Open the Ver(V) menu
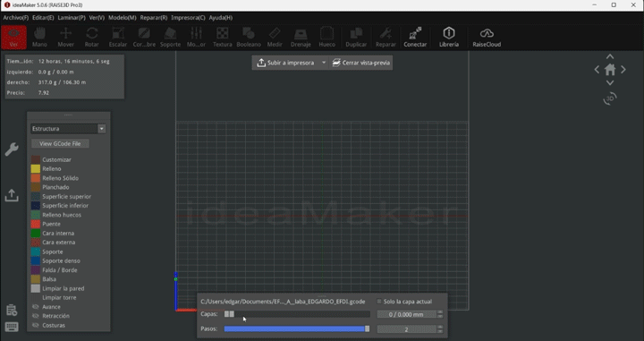 coord(97,18)
